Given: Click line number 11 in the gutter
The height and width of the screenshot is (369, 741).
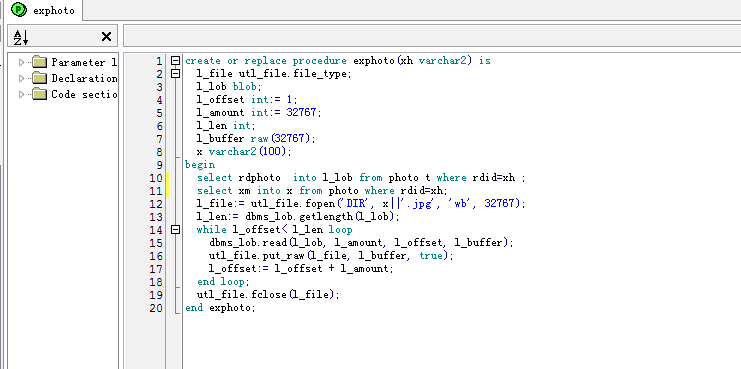Looking at the screenshot, I should 155,191.
